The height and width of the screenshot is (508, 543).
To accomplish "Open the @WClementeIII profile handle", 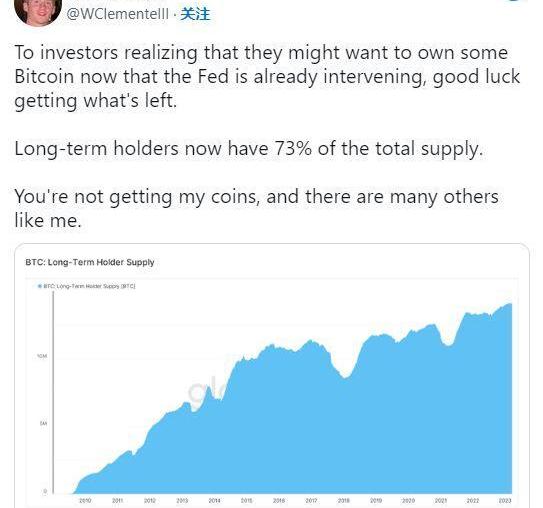I will point(117,14).
